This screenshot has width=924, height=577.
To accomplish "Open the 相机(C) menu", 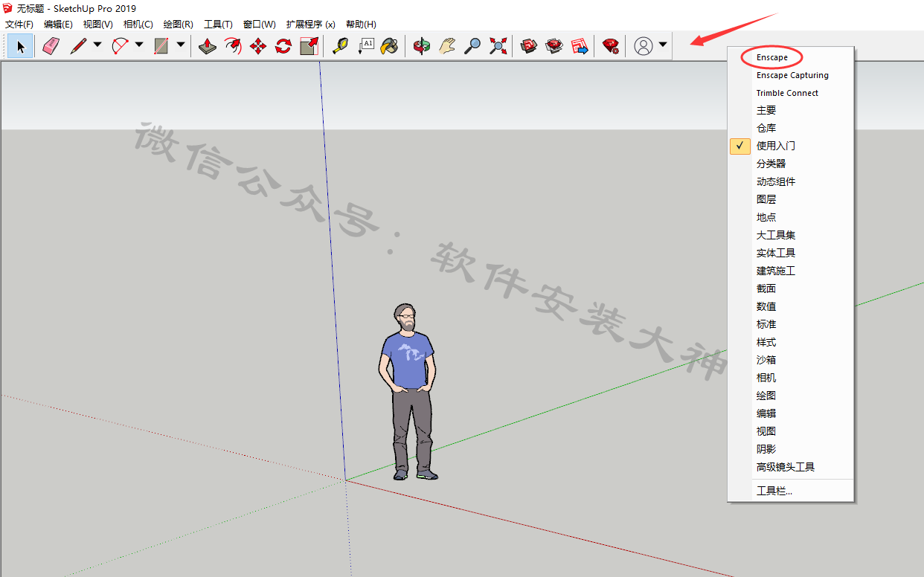I will point(138,24).
